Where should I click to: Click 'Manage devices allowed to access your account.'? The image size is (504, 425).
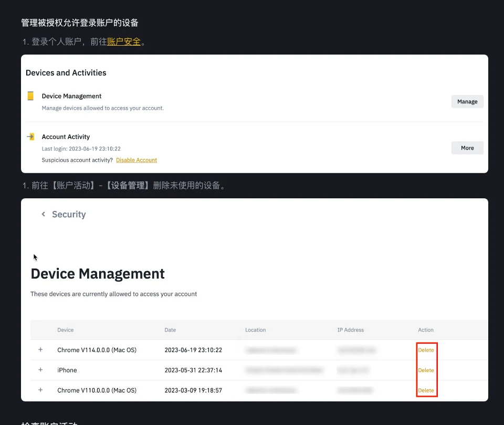pos(102,108)
